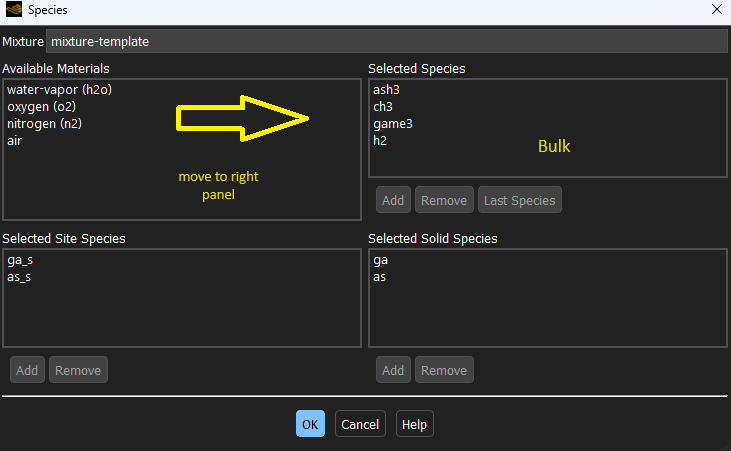The image size is (731, 451).
Task: Click Remove under Selected Species
Action: pyautogui.click(x=444, y=200)
